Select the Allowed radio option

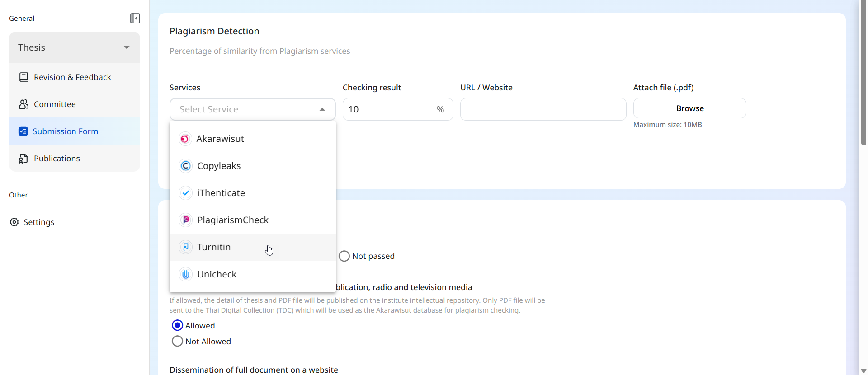178,325
